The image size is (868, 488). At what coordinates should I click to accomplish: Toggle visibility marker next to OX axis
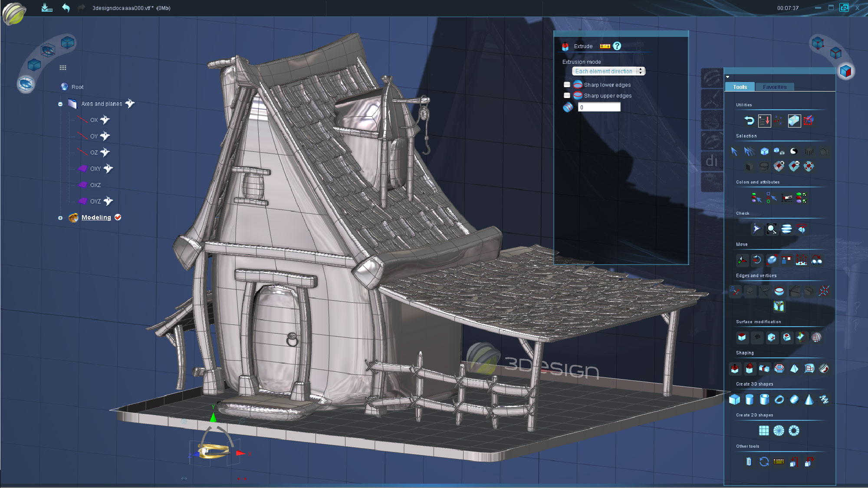[105, 120]
